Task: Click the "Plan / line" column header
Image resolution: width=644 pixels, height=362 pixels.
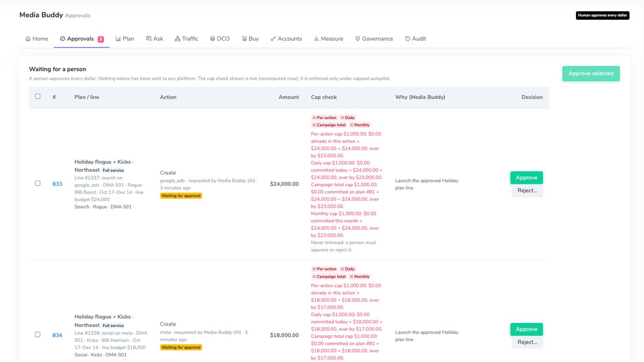Action: [86, 97]
